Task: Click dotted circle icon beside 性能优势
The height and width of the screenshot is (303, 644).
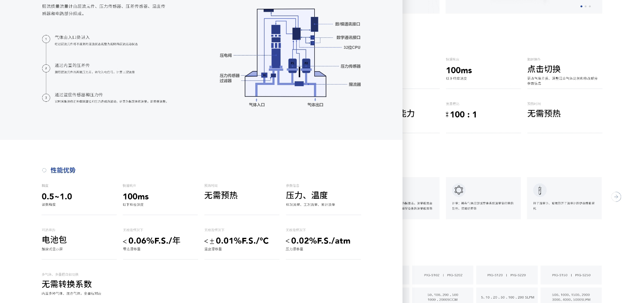Action: pos(44,170)
